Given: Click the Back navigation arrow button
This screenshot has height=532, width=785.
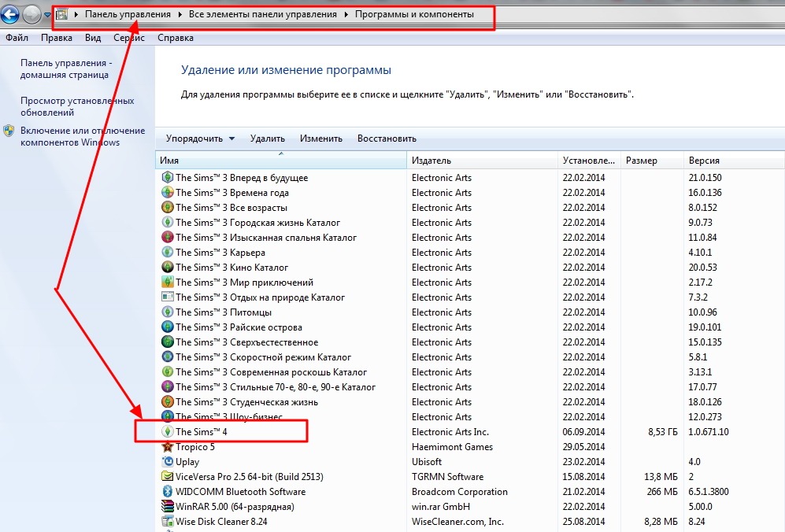Looking at the screenshot, I should coord(9,14).
